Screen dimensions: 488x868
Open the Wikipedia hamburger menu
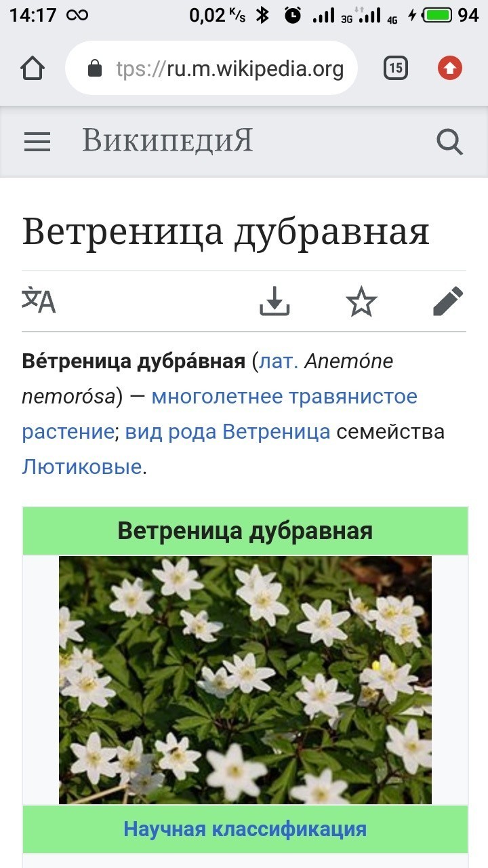pos(37,142)
